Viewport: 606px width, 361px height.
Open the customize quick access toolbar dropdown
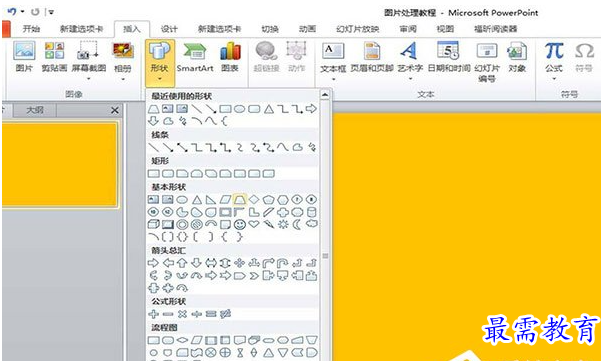pyautogui.click(x=51, y=12)
